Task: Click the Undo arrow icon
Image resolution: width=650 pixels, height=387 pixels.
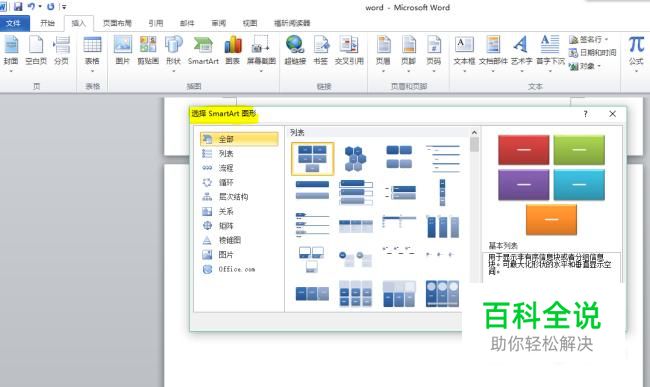Action: click(x=32, y=7)
